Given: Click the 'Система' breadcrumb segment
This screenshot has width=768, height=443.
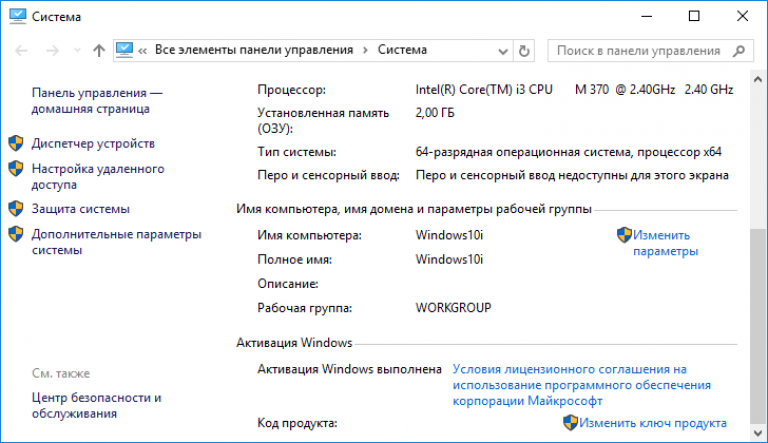Looking at the screenshot, I should 402,50.
